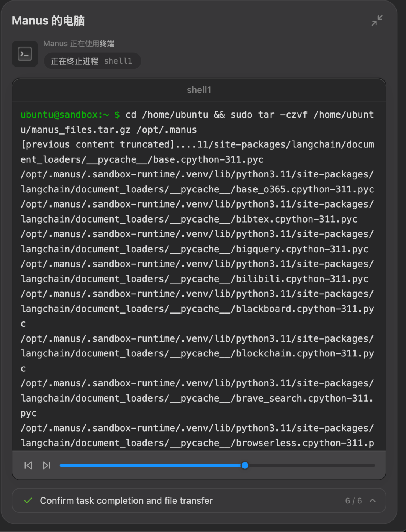Screen dimensions: 406x532
Task: Click the brave_search.cpython-311 output line
Action: coord(197,398)
